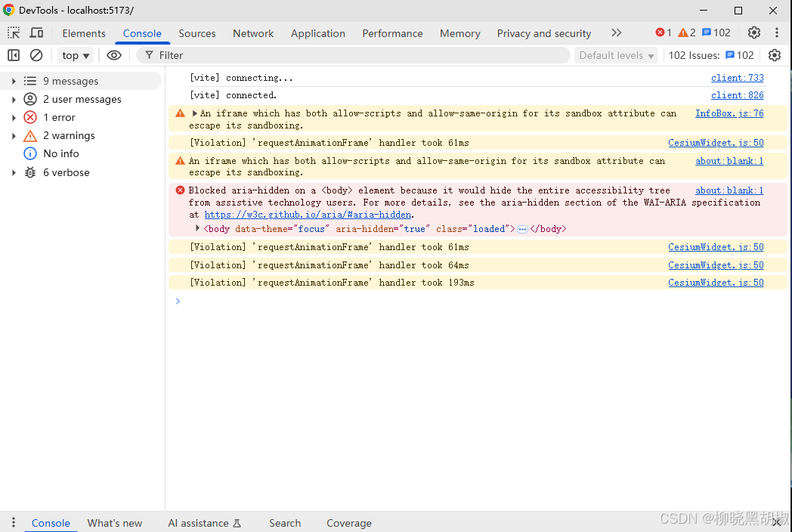This screenshot has width=792, height=532.
Task: Open the top context dropdown
Action: [76, 56]
